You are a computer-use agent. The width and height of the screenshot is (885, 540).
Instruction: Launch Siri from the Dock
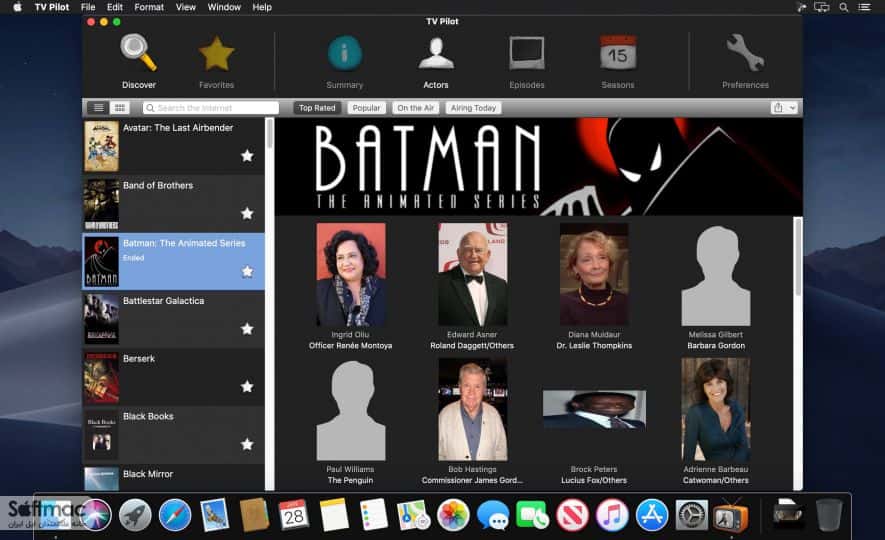(95, 515)
